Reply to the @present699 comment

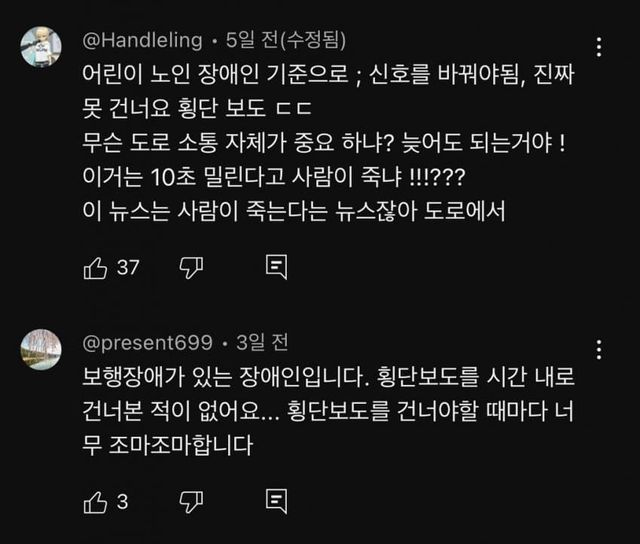point(277,501)
